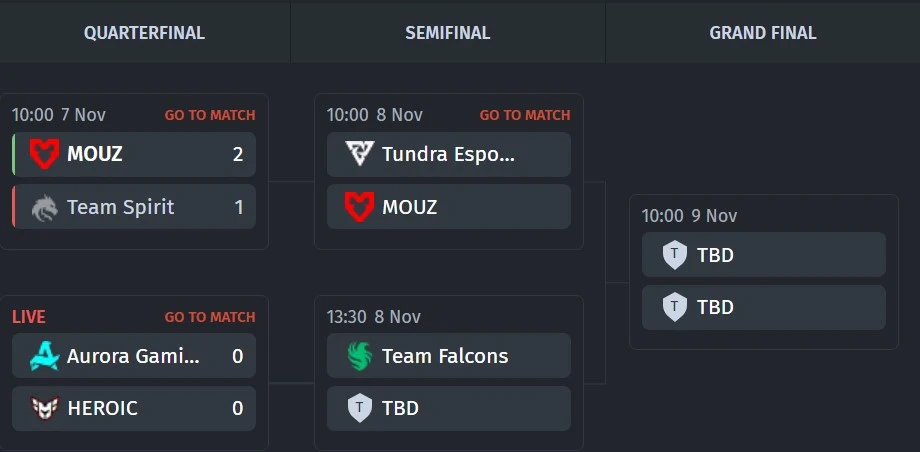
Task: Click the Team Falcons logo icon
Action: [359, 356]
